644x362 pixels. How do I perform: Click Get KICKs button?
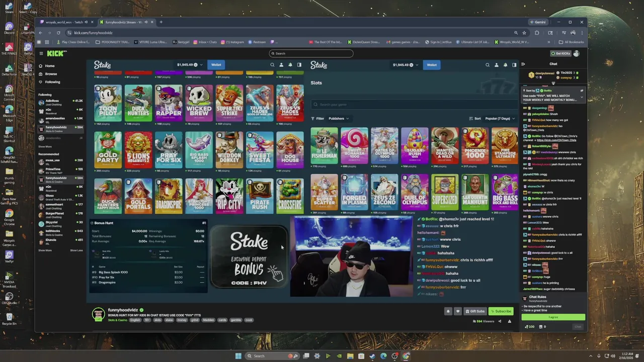click(x=561, y=53)
